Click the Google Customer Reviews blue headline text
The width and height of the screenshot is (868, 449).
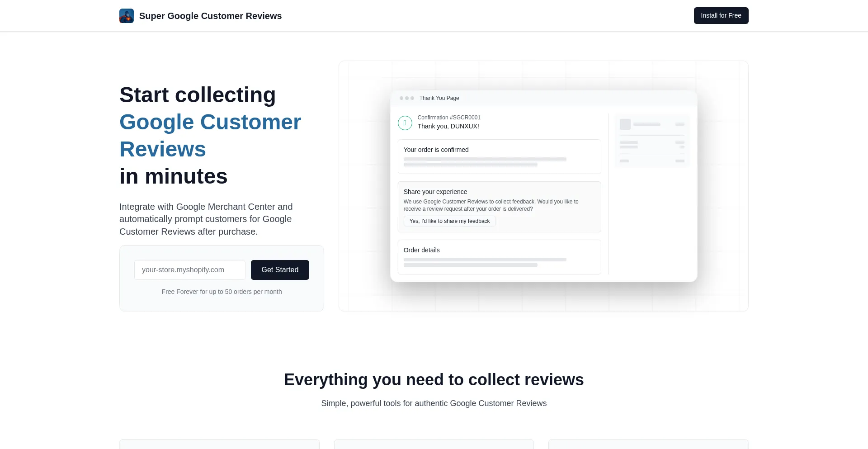pos(210,136)
